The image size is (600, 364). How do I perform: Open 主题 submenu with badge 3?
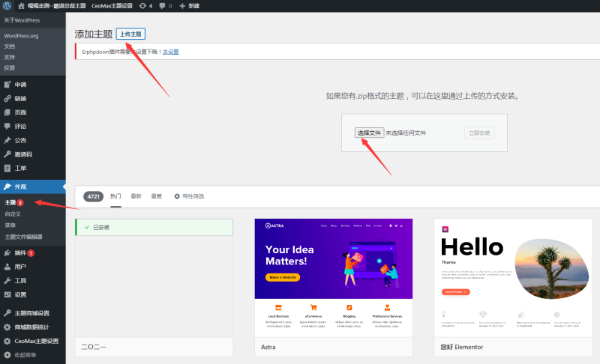14,202
